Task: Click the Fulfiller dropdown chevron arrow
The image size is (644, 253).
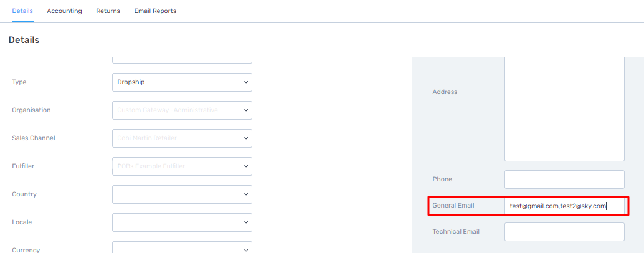Action: tap(246, 166)
